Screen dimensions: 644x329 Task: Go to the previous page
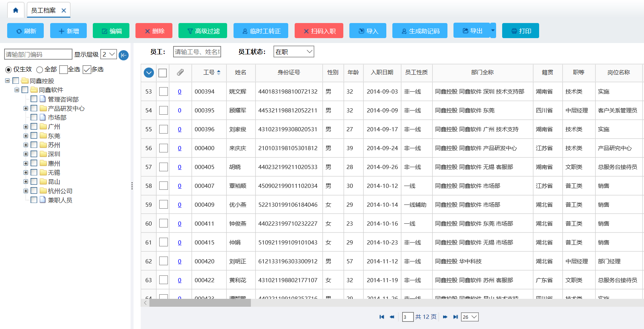coord(392,317)
